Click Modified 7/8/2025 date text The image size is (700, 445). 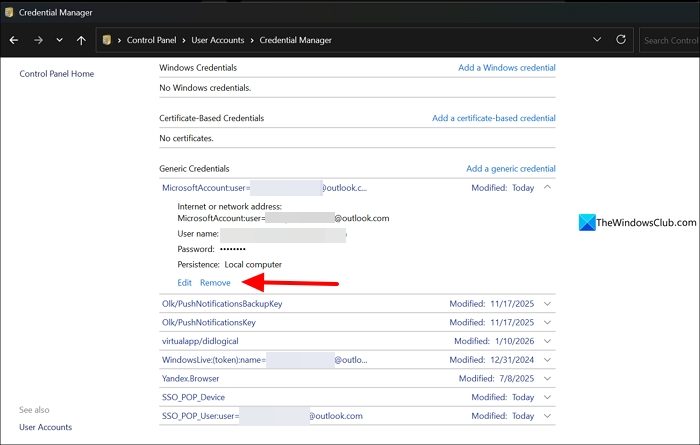tap(517, 378)
